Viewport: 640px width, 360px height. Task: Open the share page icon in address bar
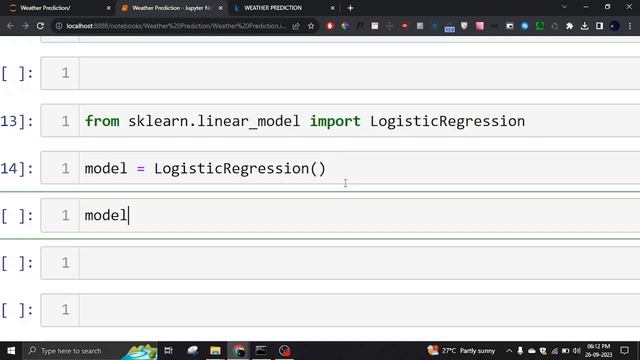(296, 26)
